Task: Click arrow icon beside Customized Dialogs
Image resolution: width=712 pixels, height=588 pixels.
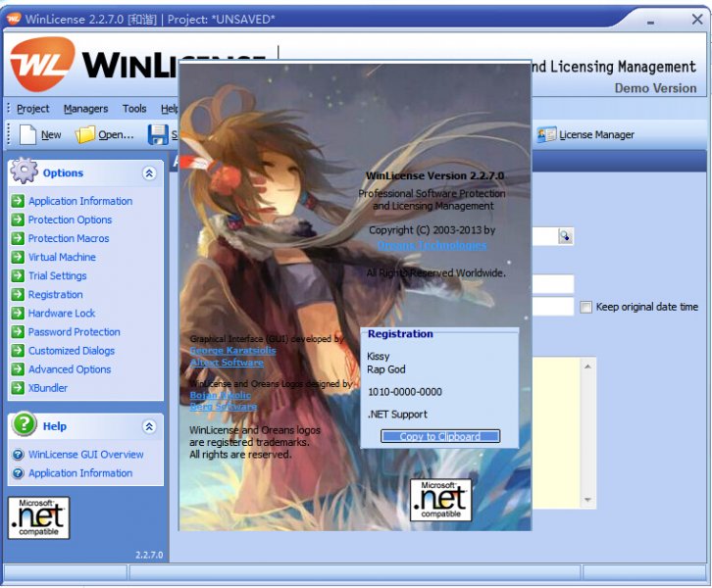Action: pyautogui.click(x=18, y=350)
